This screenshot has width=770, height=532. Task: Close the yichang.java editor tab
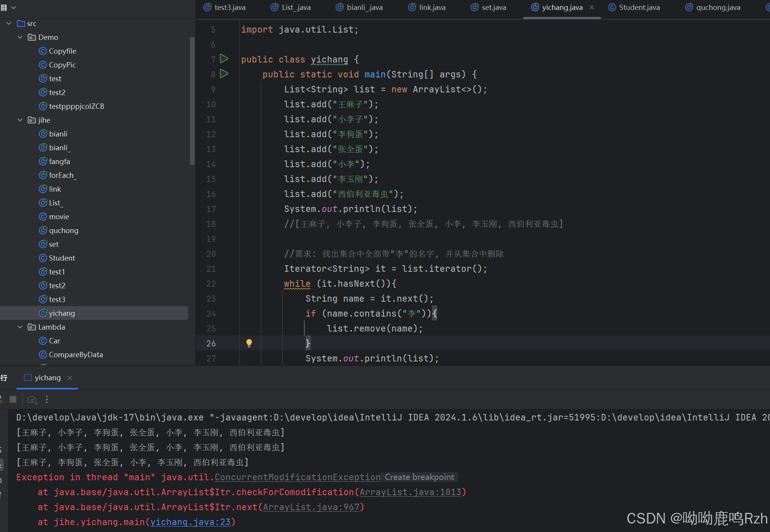(x=592, y=7)
